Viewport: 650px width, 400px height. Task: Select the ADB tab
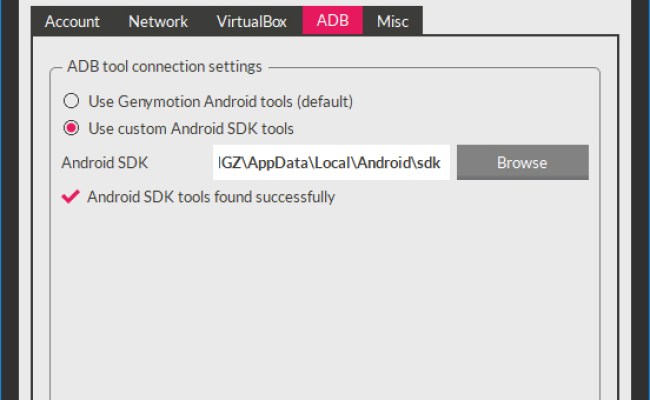point(332,20)
